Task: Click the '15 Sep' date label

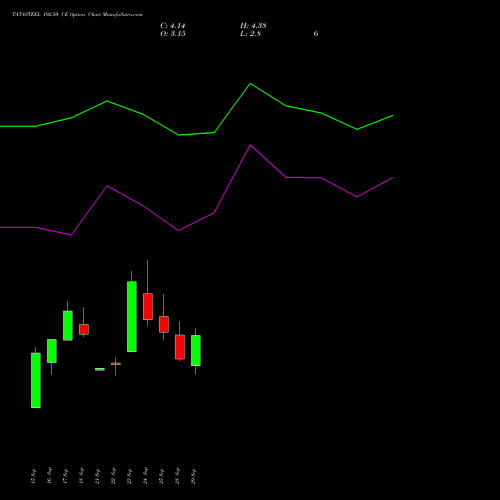Action: coord(33,476)
